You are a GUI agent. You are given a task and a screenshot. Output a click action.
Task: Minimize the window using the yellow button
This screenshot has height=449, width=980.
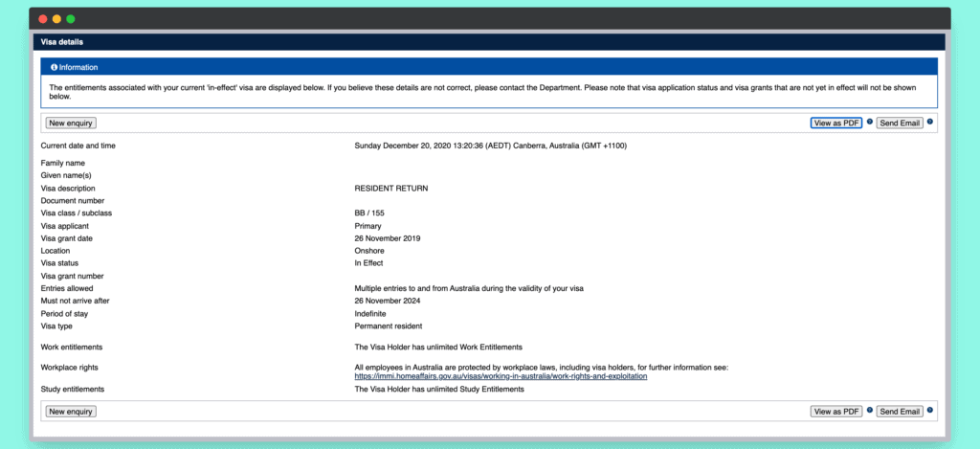click(56, 19)
